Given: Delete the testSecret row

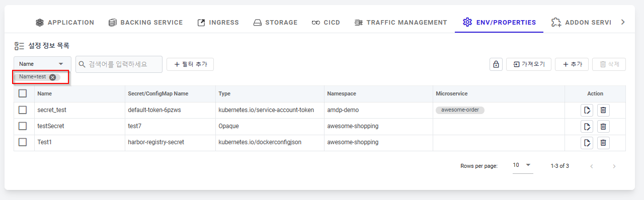Looking at the screenshot, I should tap(603, 126).
